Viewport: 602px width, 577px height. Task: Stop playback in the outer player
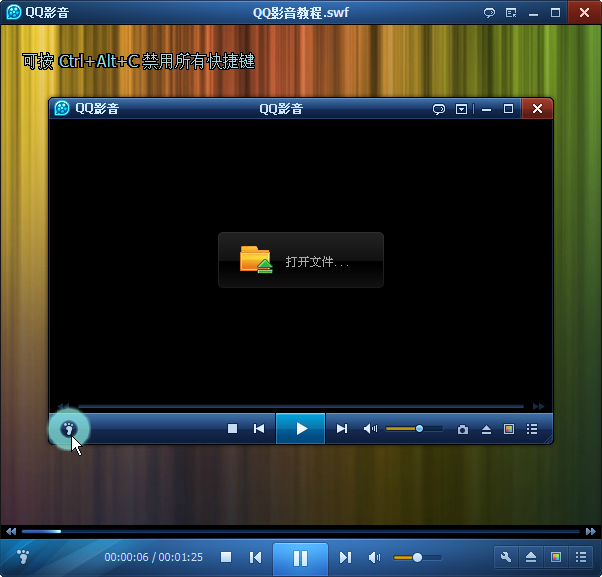226,557
